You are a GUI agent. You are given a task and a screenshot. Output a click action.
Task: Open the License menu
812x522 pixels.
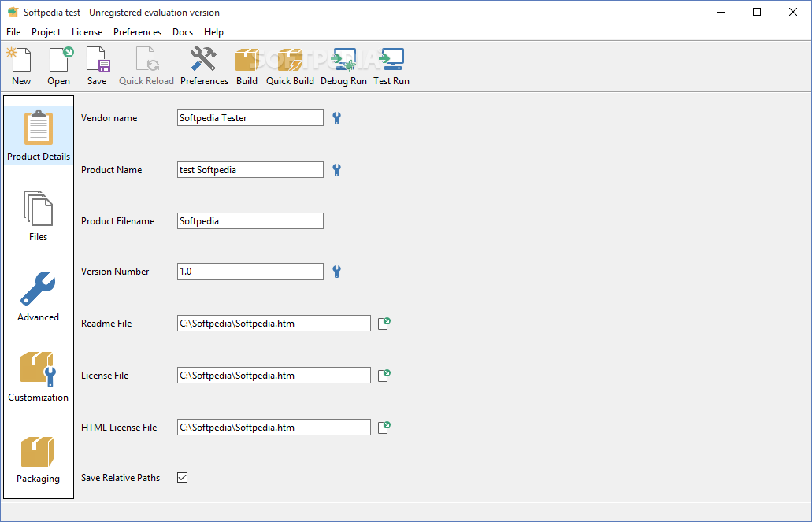point(87,32)
